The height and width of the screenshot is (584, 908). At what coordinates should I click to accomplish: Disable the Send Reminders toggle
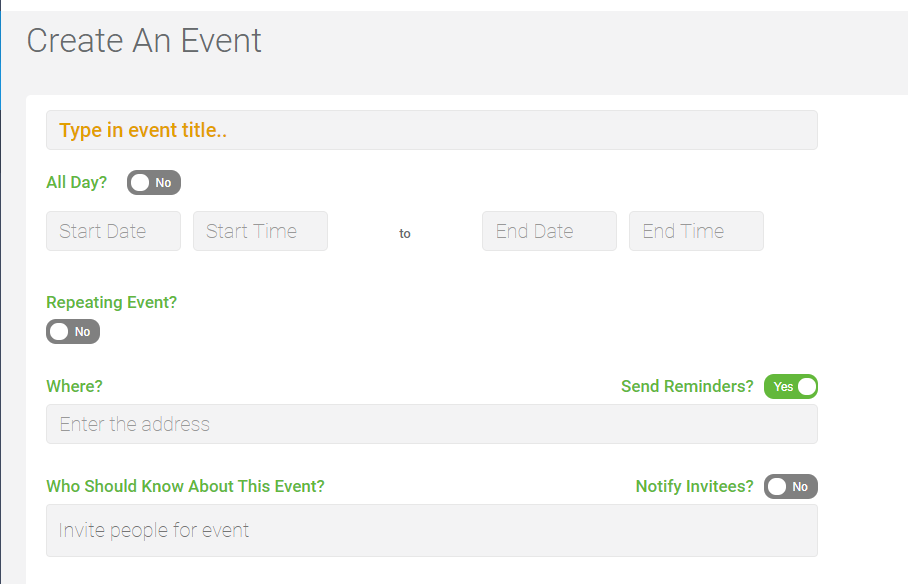pyautogui.click(x=791, y=386)
